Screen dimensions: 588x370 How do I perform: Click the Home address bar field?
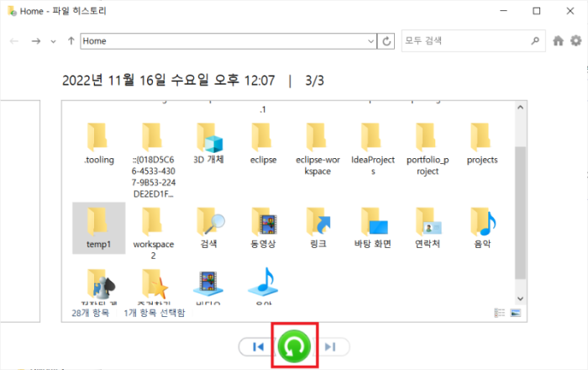223,41
